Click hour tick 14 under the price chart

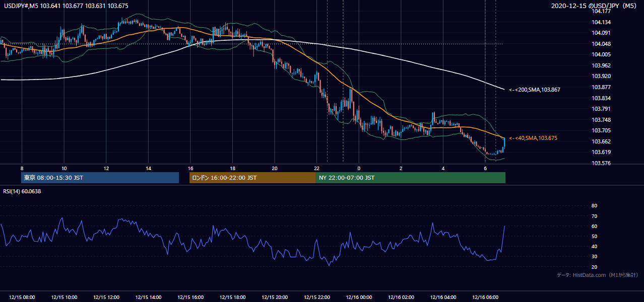point(148,168)
